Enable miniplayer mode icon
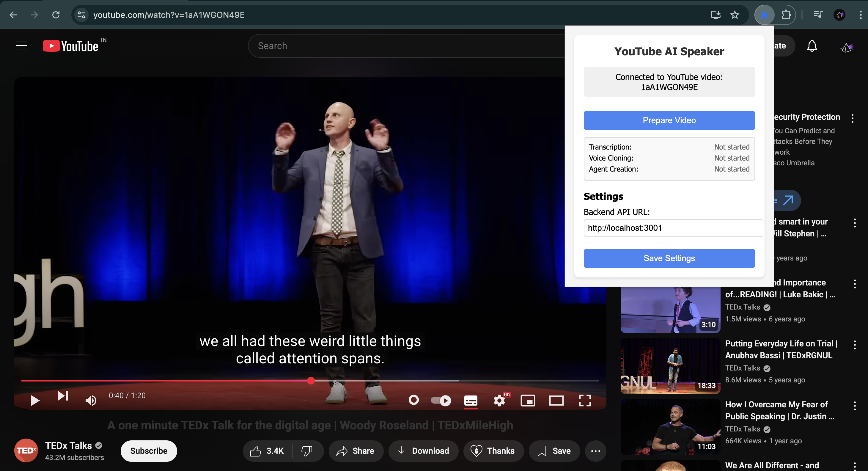This screenshot has width=868, height=471. point(528,401)
